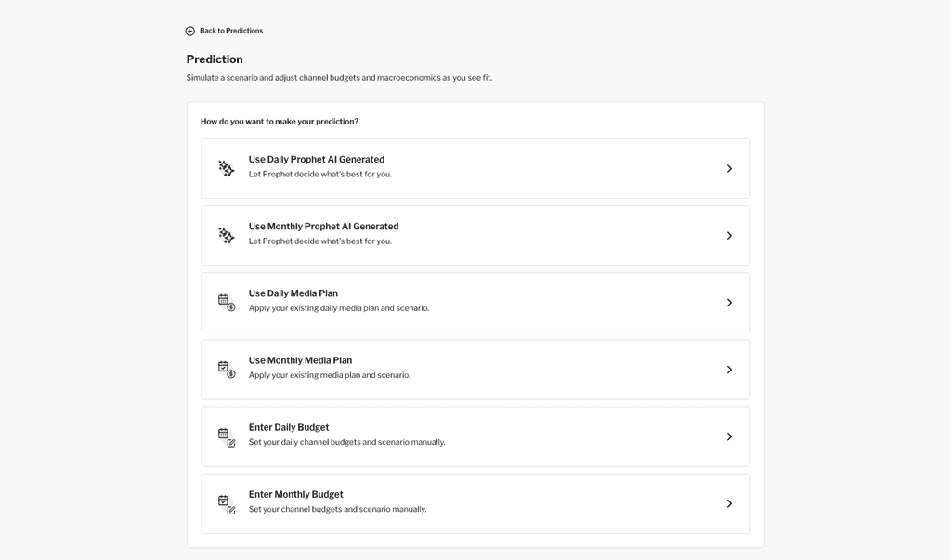Click the Daily Media Plan calendar-dollar icon
The width and height of the screenshot is (951, 560).
click(x=227, y=303)
